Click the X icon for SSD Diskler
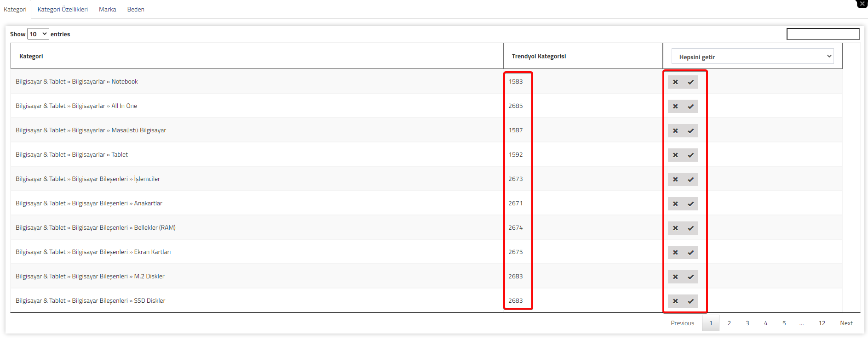Viewport: 868px width, 345px height. pyautogui.click(x=675, y=301)
